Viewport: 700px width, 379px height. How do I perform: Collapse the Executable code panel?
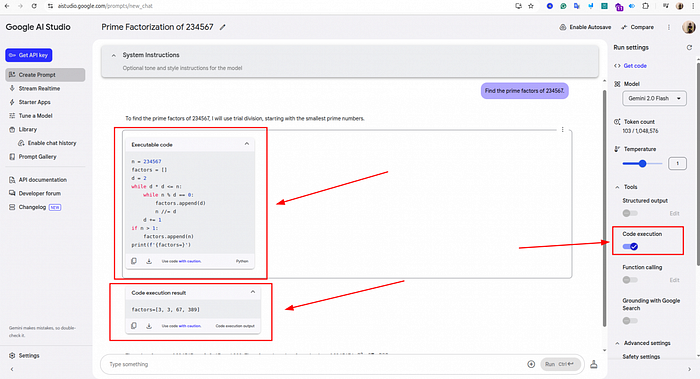pos(246,144)
